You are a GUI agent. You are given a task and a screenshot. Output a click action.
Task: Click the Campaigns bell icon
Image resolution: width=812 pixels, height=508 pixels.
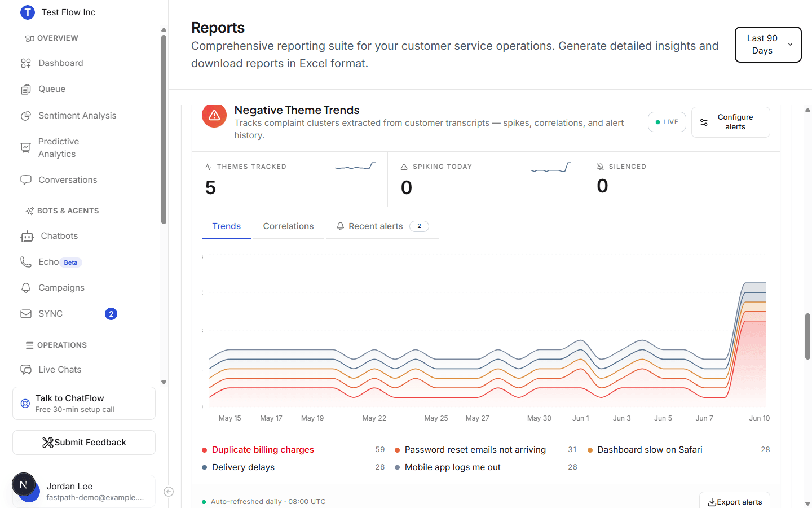(26, 288)
